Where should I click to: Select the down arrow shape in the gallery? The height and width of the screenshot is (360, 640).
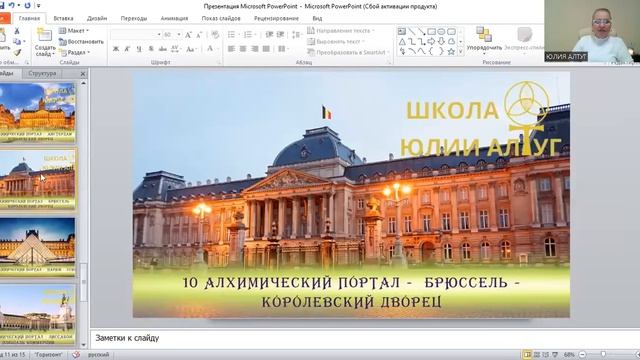click(x=441, y=42)
